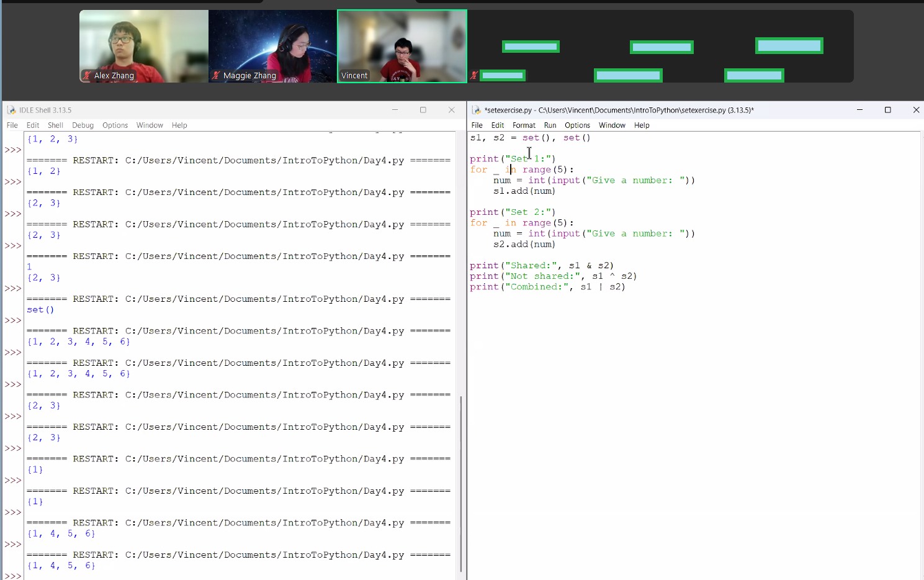Open Help menu in IDLE Shell window
924x580 pixels.
pos(179,125)
